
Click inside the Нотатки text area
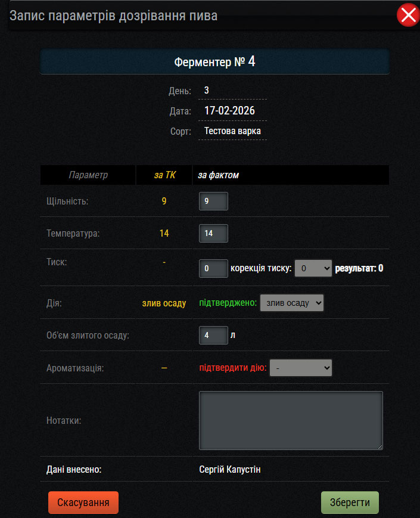pyautogui.click(x=290, y=420)
